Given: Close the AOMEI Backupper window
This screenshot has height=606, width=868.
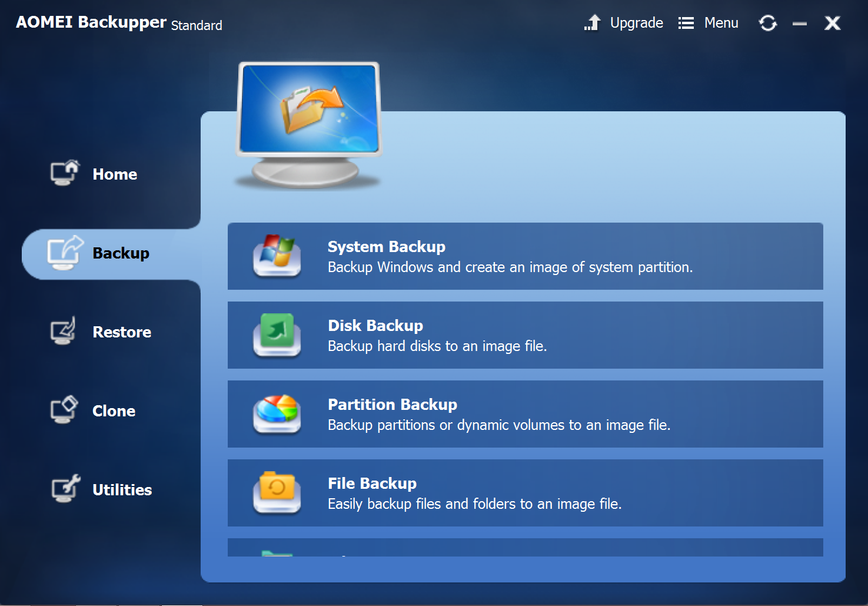Looking at the screenshot, I should [833, 23].
